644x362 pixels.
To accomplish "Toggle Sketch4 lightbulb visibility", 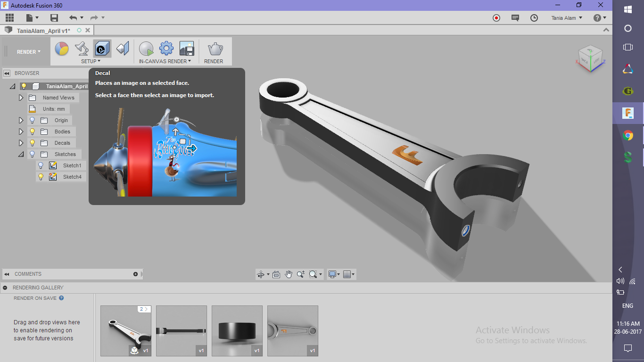I will coord(41,177).
